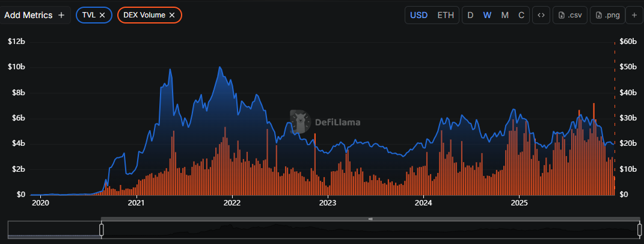Click the plus icon at top right
This screenshot has width=644, height=244.
[x=633, y=15]
